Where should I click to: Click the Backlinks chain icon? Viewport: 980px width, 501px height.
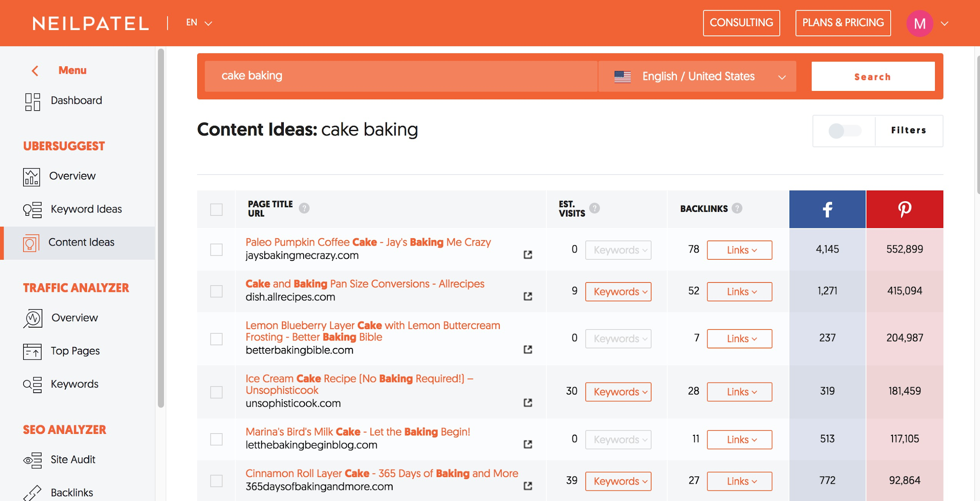coord(32,493)
